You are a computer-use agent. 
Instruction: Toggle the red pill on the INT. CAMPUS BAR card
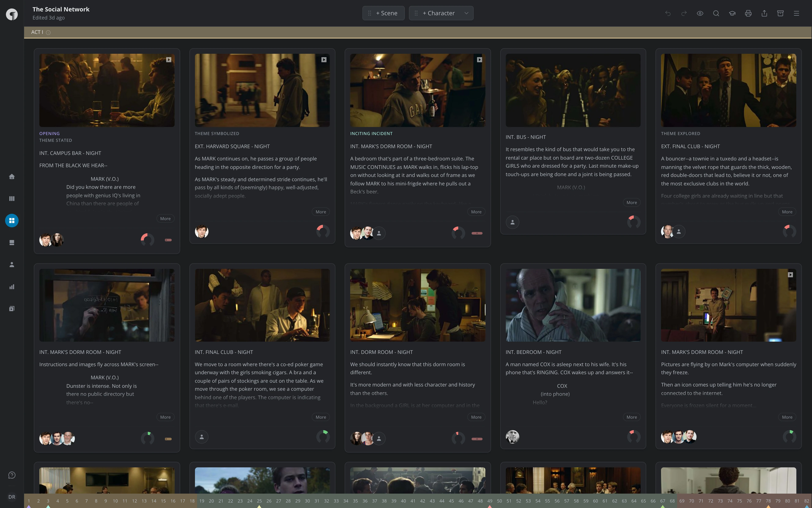pos(168,240)
